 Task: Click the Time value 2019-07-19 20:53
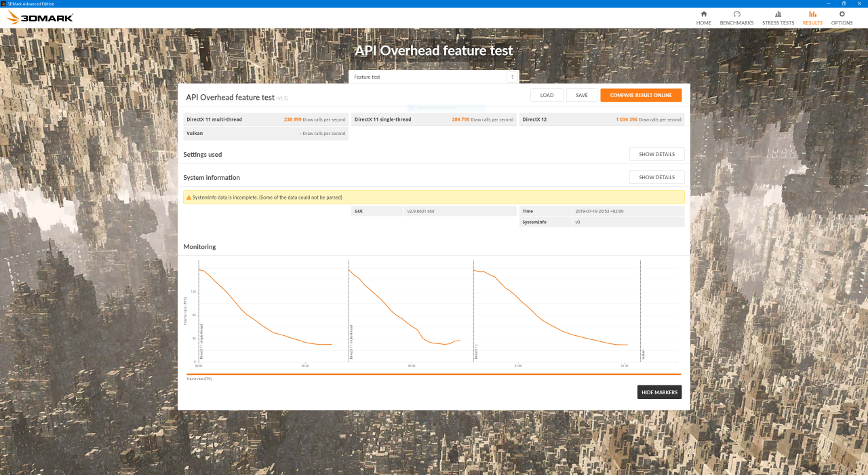coord(599,211)
